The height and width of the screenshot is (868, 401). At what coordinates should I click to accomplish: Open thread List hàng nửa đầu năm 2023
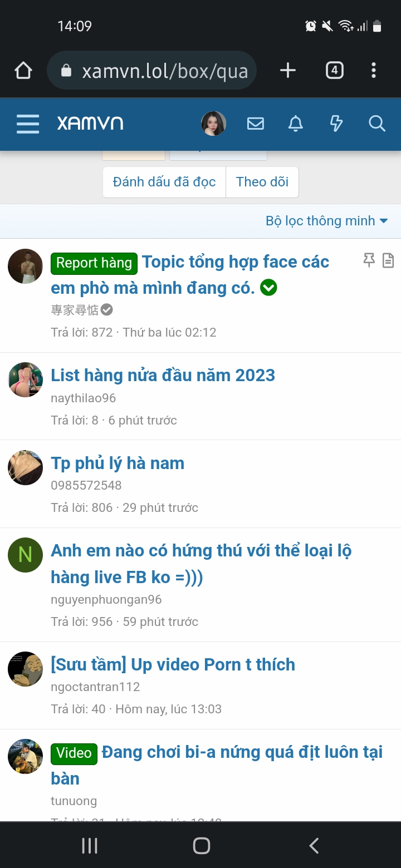[x=163, y=375]
